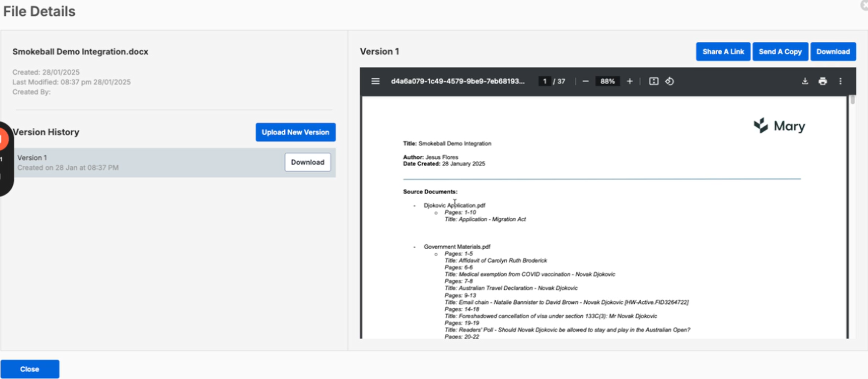Click the 88% zoom level field
Screen dimensions: 868x379
[x=607, y=81]
